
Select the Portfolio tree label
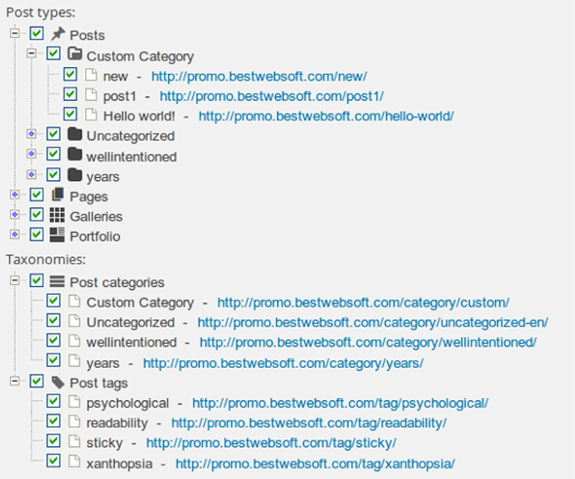point(95,236)
